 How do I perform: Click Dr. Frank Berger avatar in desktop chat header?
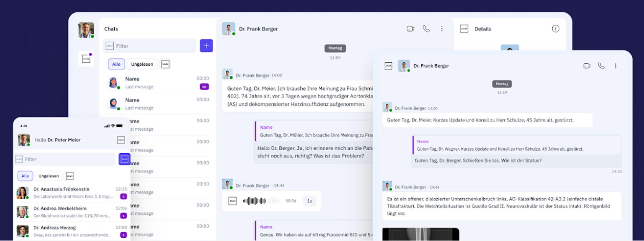pos(228,29)
